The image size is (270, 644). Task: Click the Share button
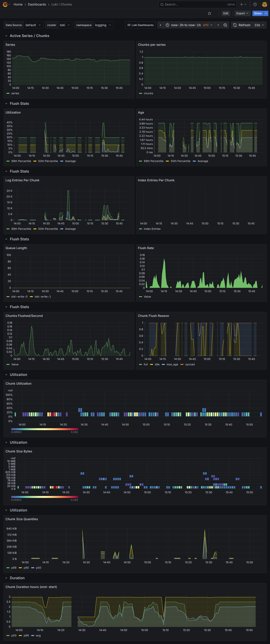point(258,13)
